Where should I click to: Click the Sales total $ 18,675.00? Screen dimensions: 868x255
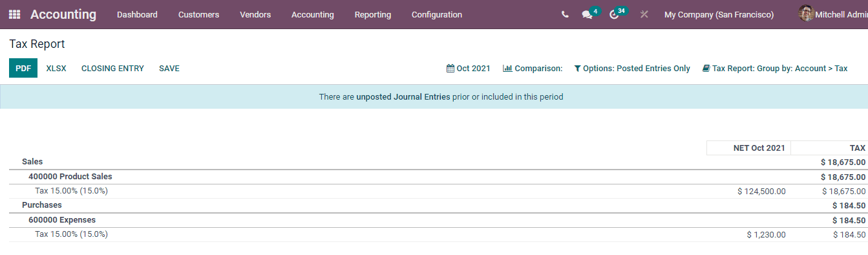pos(843,162)
